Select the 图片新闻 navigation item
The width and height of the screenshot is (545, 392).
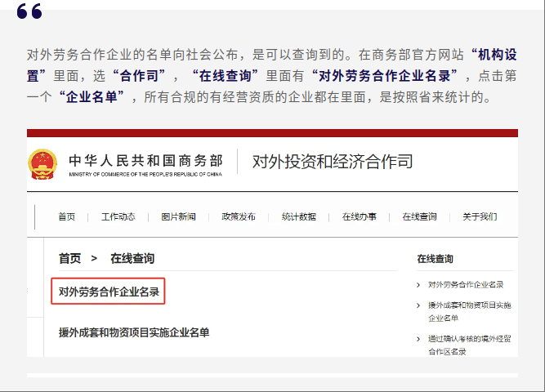point(178,217)
